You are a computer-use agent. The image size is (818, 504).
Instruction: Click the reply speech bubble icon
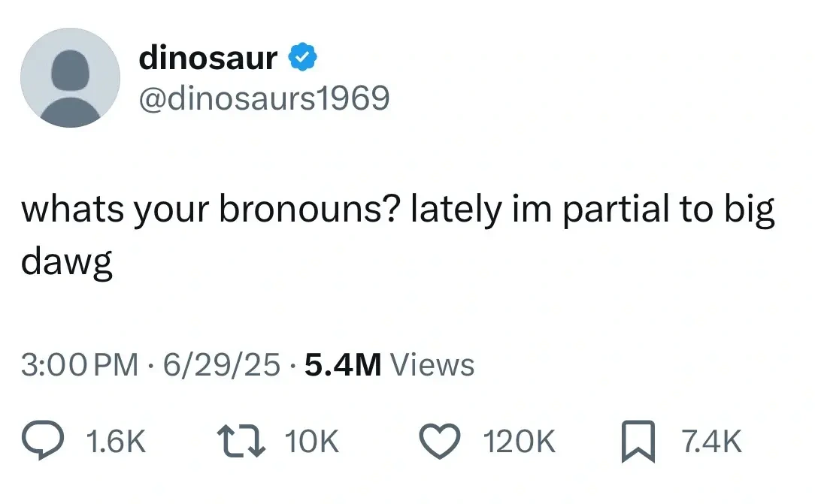43,440
